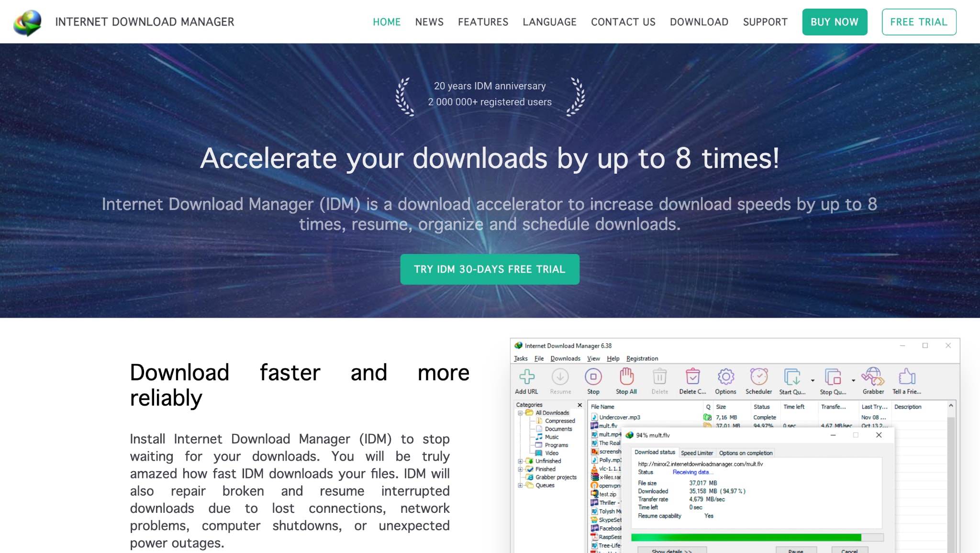Expand the Queues category in sidebar
980x553 pixels.
pyautogui.click(x=521, y=485)
